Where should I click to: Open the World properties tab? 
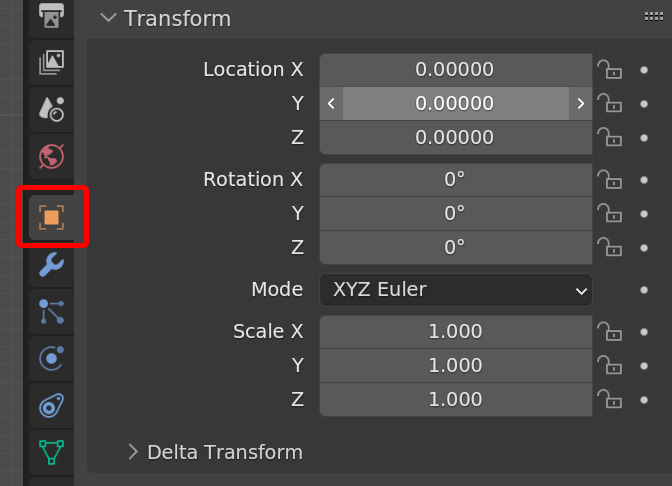pyautogui.click(x=51, y=156)
